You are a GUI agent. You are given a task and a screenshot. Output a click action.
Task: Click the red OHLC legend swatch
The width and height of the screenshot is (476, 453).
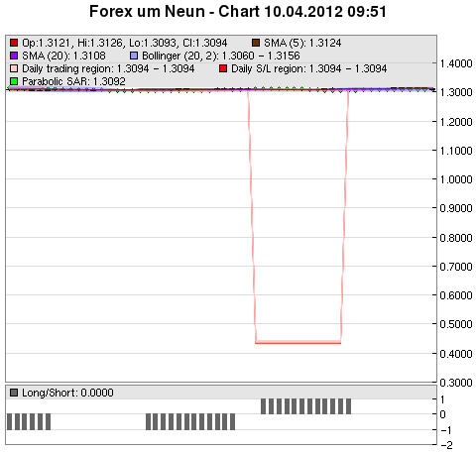(x=14, y=43)
